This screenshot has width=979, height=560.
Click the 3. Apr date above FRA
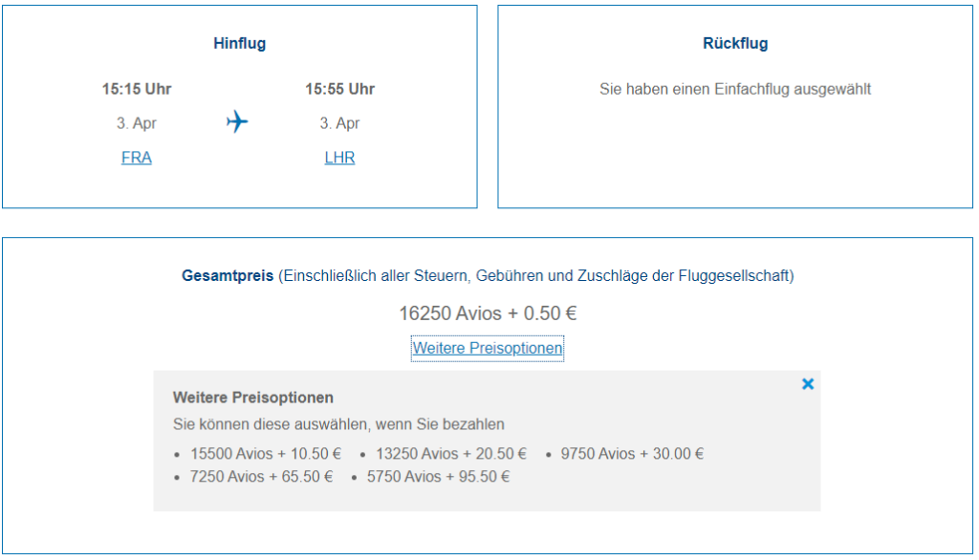pyautogui.click(x=137, y=123)
